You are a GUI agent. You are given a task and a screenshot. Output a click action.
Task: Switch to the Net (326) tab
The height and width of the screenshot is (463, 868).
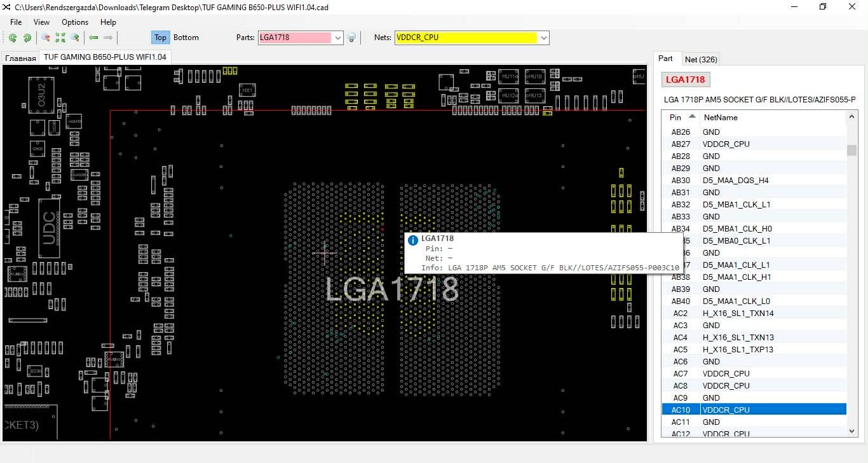pos(701,59)
